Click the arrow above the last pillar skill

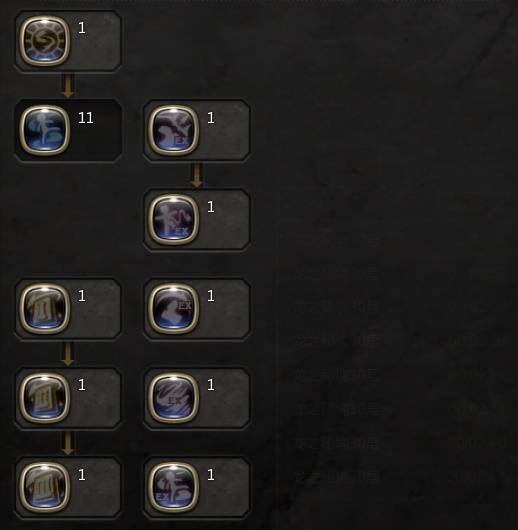[68, 443]
